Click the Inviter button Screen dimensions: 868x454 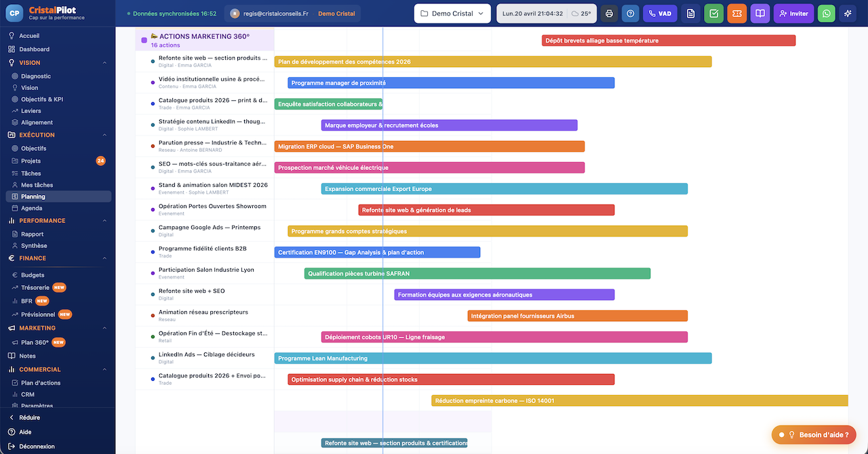click(x=793, y=14)
